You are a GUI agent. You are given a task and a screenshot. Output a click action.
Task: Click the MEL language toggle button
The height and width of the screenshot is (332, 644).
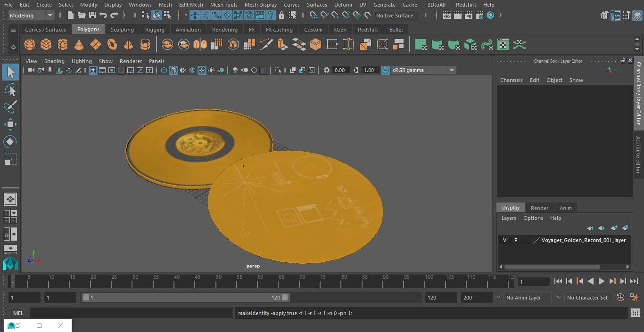coord(18,313)
